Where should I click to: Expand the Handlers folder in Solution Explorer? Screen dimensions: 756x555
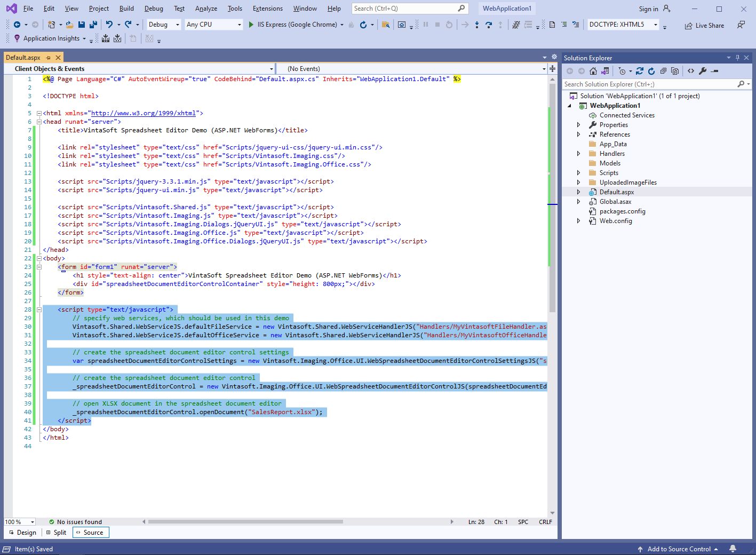(x=578, y=154)
